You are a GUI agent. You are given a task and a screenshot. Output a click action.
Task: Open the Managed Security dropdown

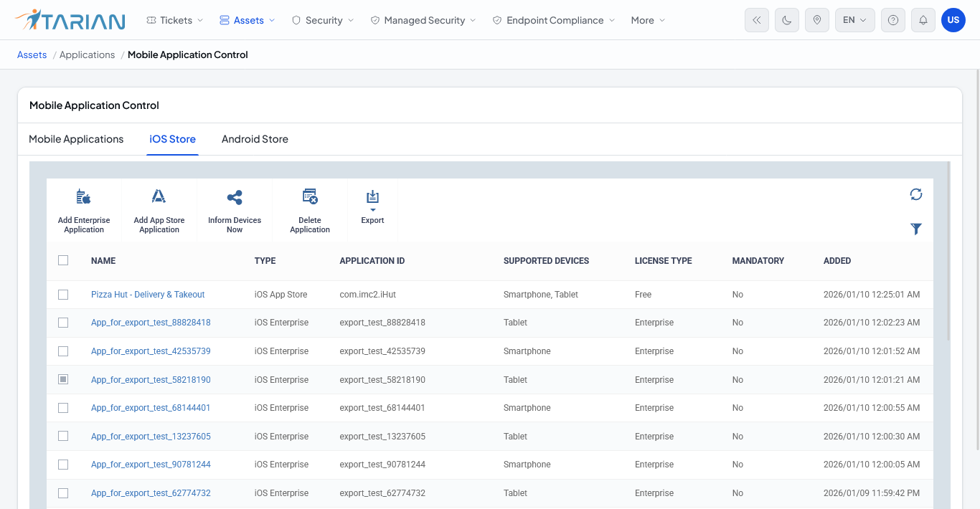coord(423,20)
